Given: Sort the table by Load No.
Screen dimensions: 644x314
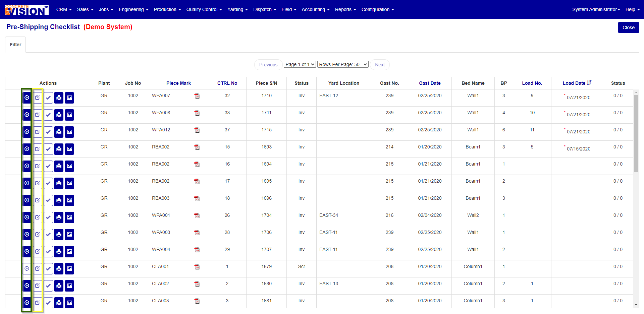Looking at the screenshot, I should pos(532,83).
